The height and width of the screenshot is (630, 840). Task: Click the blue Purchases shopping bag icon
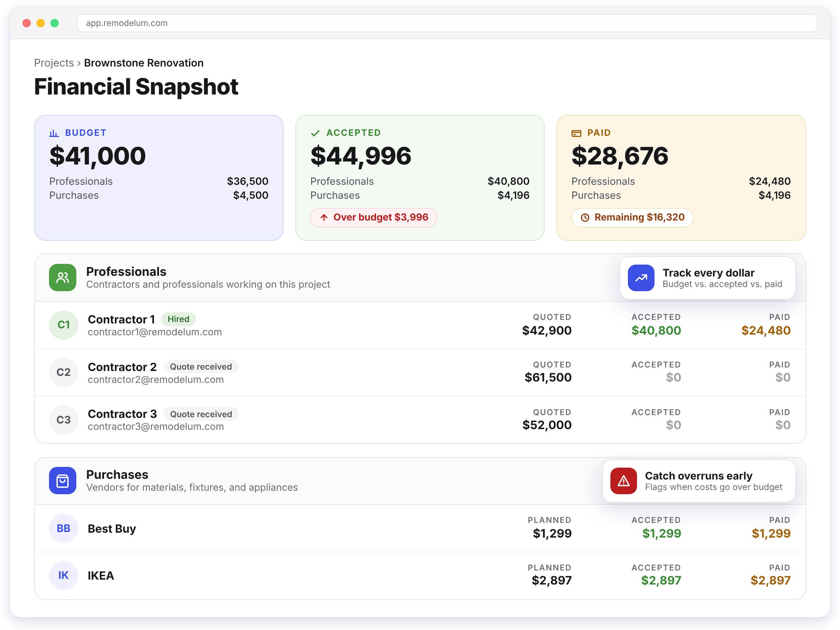point(63,481)
